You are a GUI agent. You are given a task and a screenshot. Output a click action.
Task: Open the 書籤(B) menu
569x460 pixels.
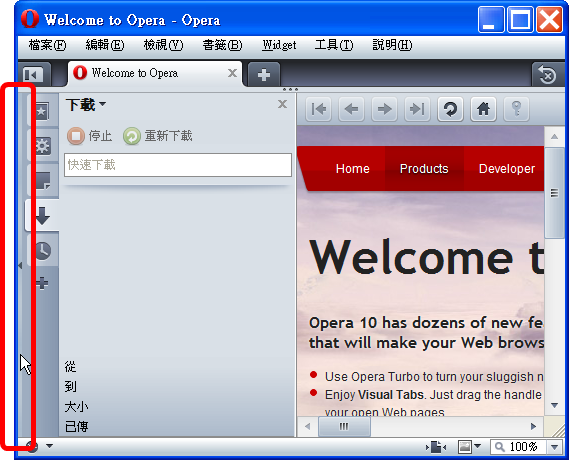[222, 45]
